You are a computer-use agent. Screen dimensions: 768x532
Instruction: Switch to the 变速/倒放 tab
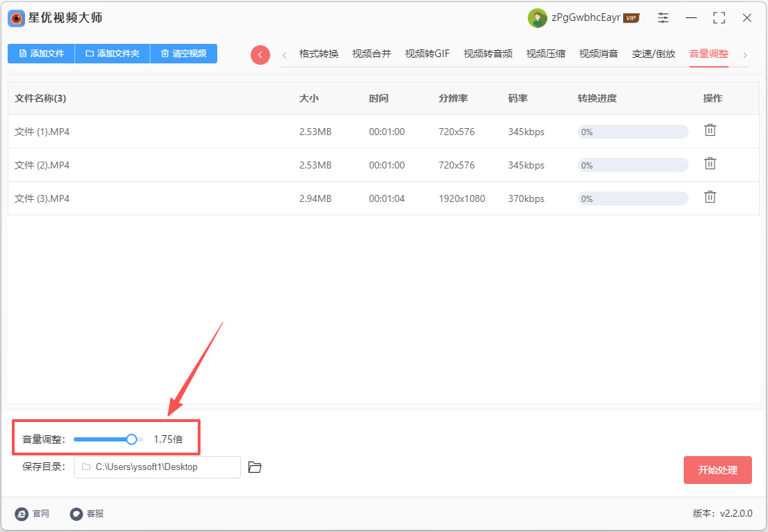tap(653, 54)
